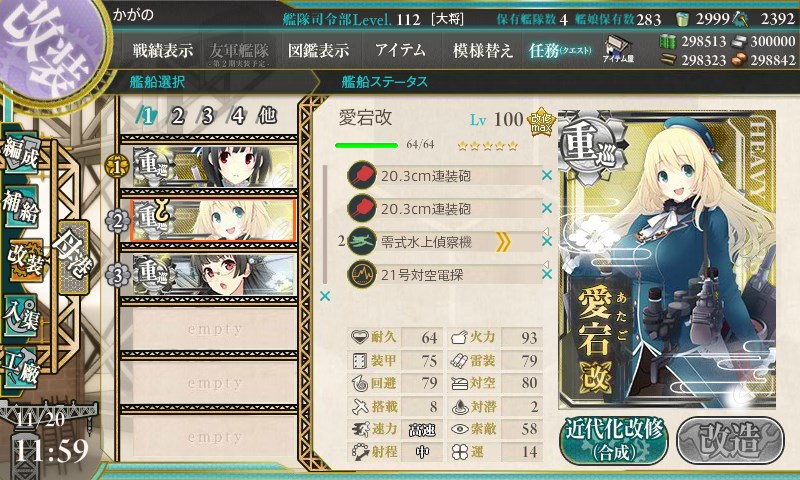Viewport: 800px width, 480px height.
Task: Open the アイテム屋 item shop icon
Action: point(618,49)
